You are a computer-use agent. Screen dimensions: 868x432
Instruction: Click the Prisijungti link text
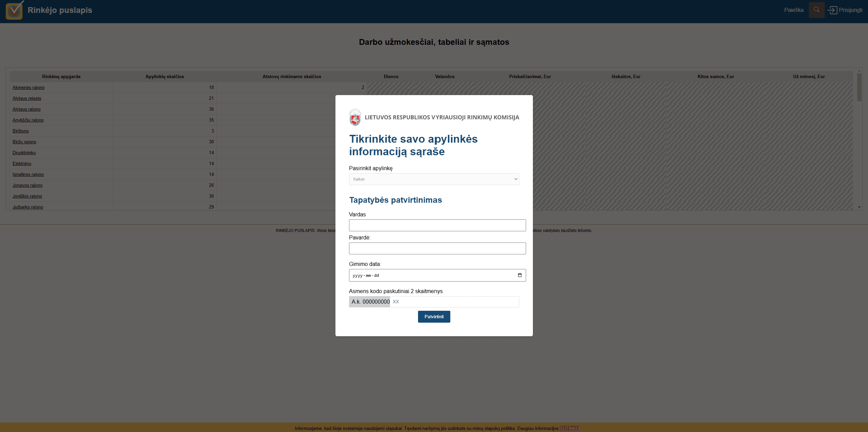[x=851, y=10]
